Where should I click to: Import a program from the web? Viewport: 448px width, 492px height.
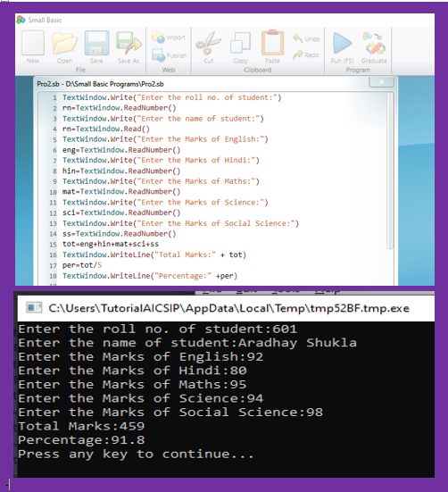coord(169,38)
